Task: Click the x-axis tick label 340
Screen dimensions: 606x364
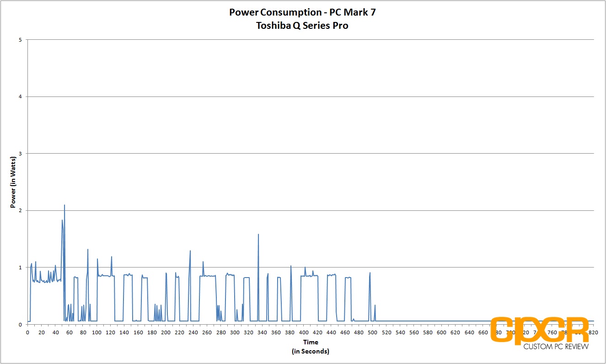Action: click(x=263, y=332)
